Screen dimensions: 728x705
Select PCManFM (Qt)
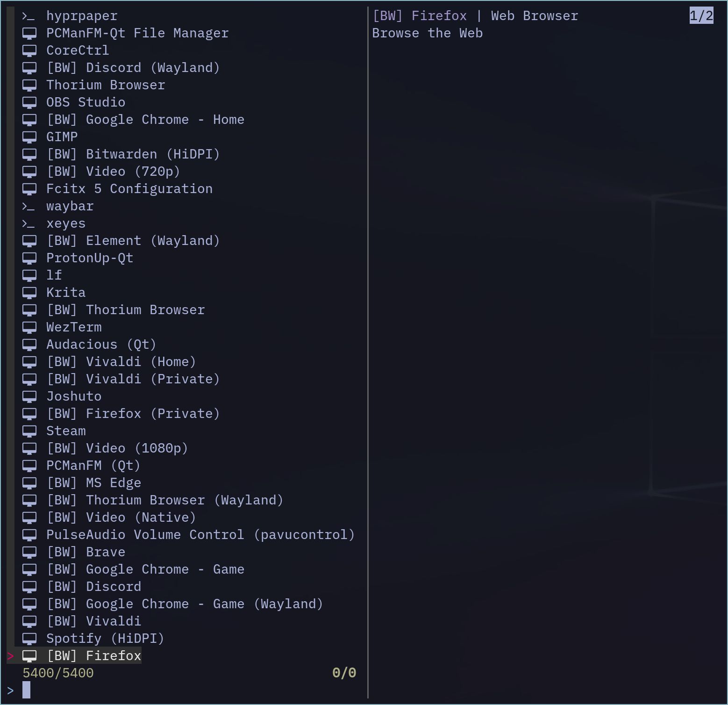93,466
